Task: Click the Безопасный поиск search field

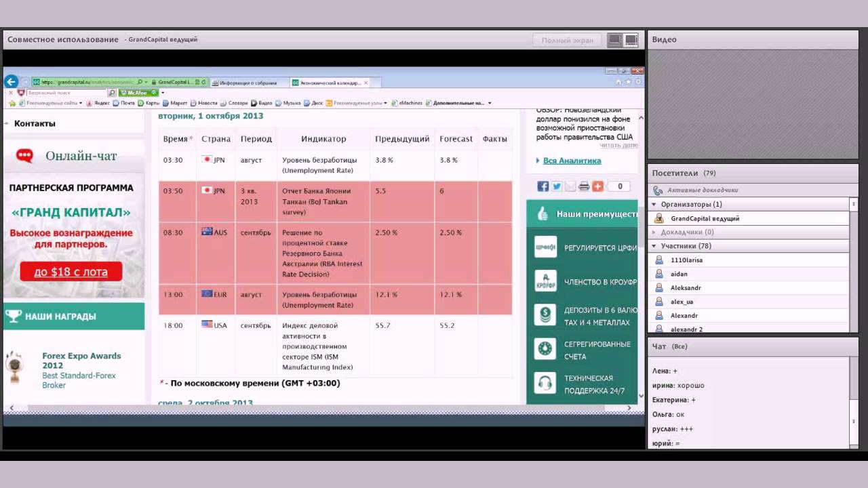Action: pyautogui.click(x=66, y=93)
